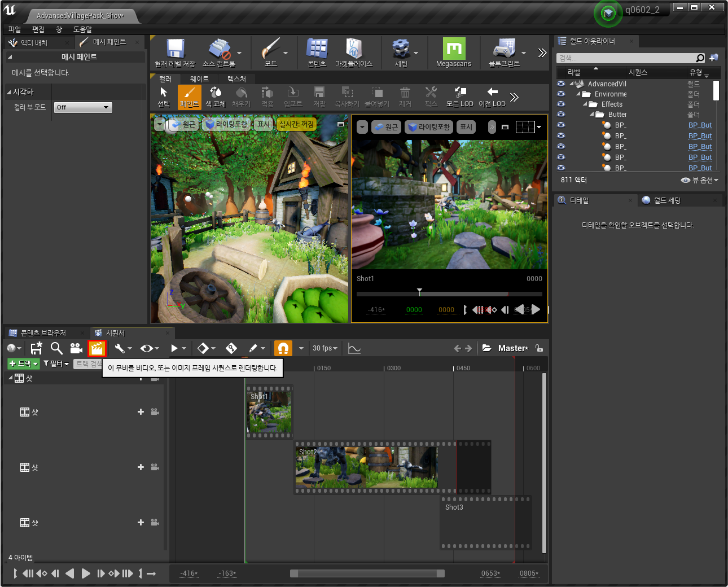Toggle visibility of the first BP_ actor
The height and width of the screenshot is (587, 728).
(561, 125)
